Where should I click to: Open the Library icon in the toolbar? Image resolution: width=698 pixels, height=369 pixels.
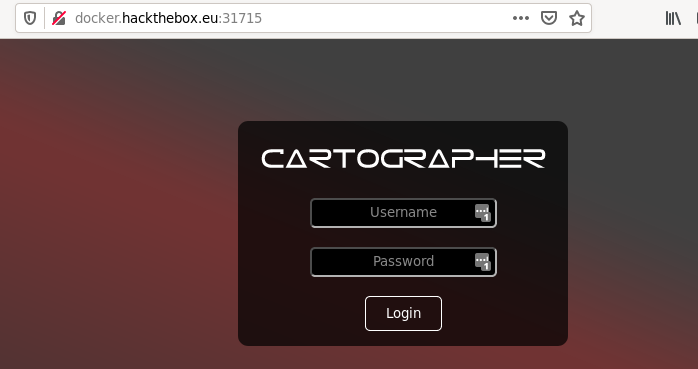673,18
